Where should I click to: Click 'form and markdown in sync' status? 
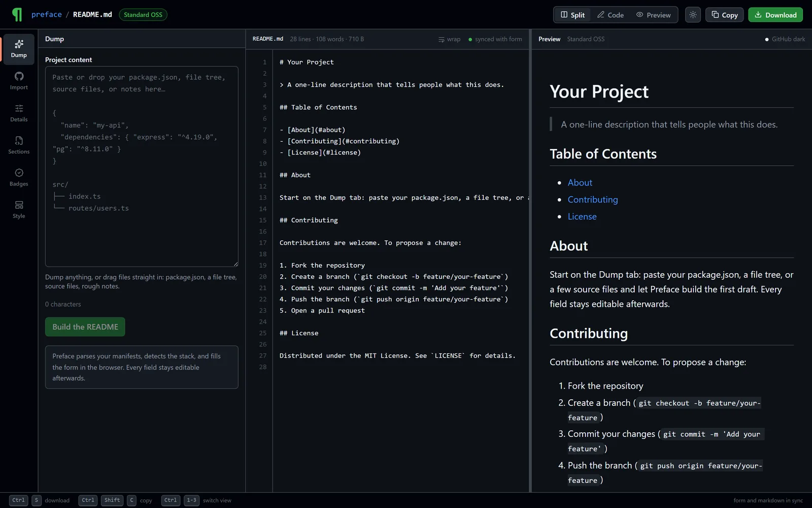tap(768, 500)
